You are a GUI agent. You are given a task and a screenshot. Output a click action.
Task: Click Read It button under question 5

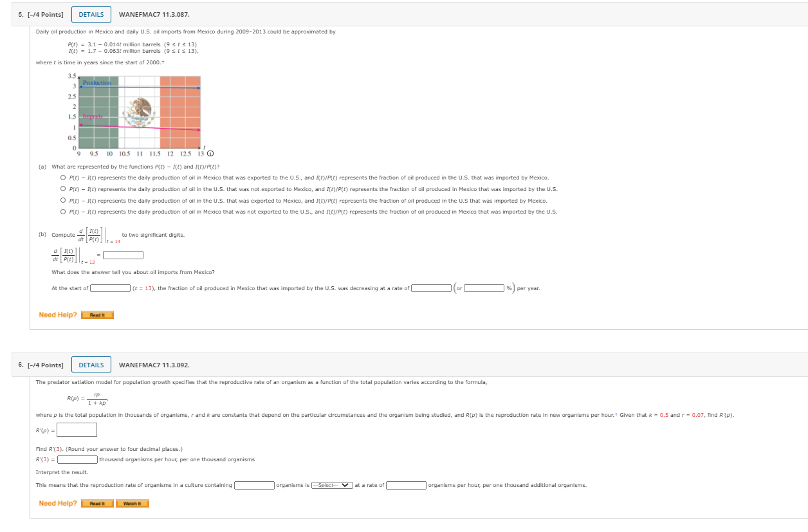98,315
